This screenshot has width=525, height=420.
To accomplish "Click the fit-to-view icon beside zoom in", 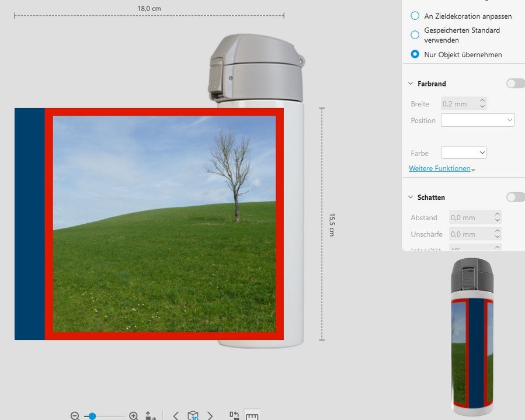I will click(x=151, y=416).
